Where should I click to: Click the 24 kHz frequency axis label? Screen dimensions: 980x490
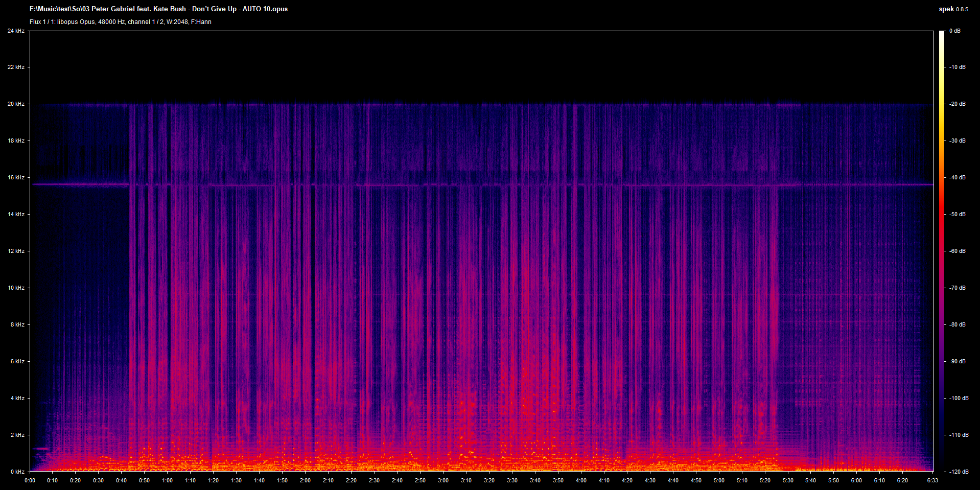(x=16, y=31)
